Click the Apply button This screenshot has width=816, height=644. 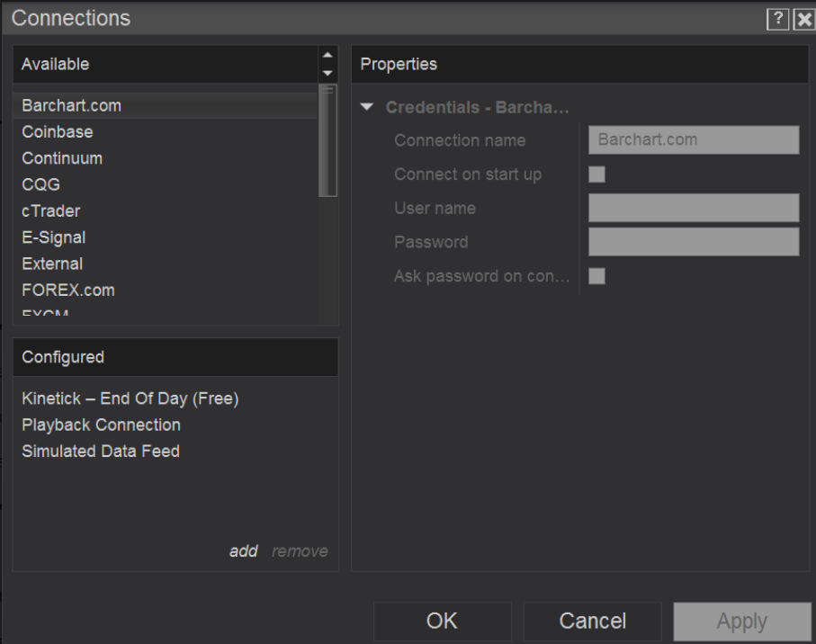(x=742, y=622)
